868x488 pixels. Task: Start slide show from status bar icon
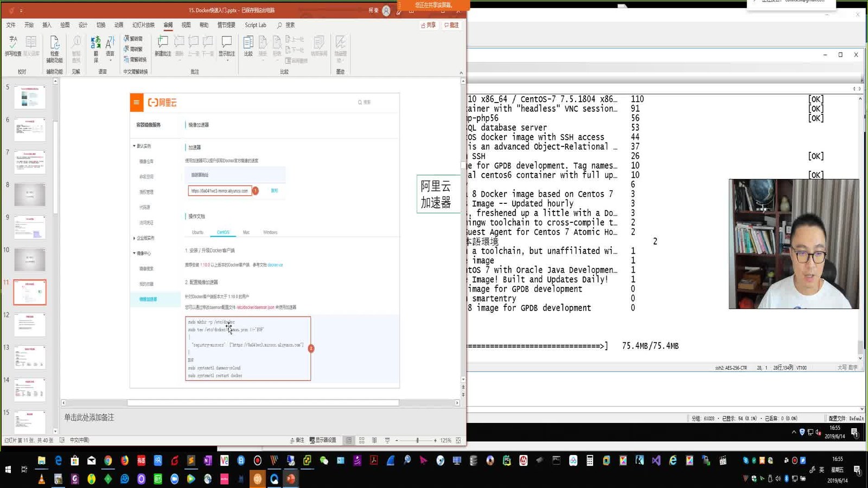387,440
